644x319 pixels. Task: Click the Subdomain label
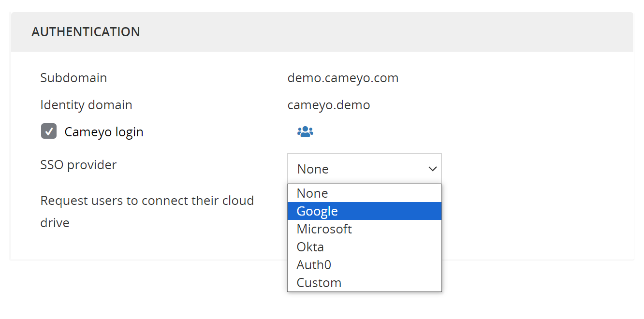pos(73,78)
